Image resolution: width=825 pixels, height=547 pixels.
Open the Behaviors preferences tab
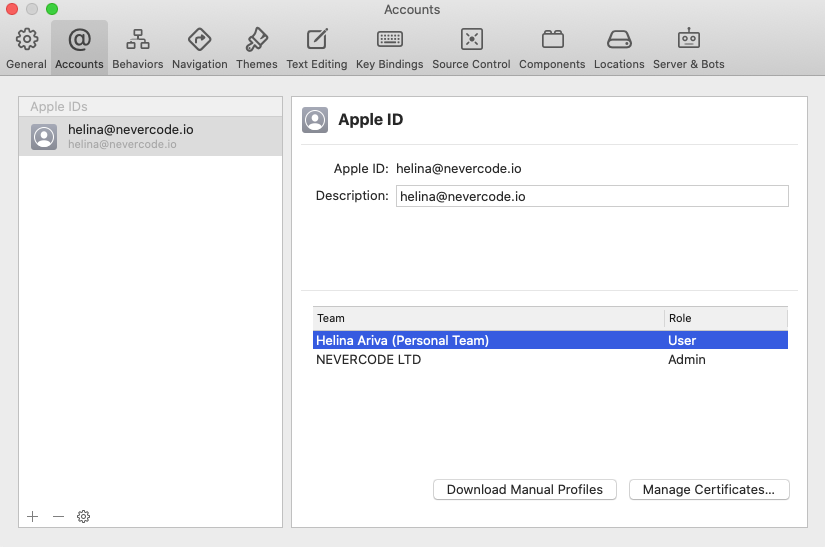(137, 48)
